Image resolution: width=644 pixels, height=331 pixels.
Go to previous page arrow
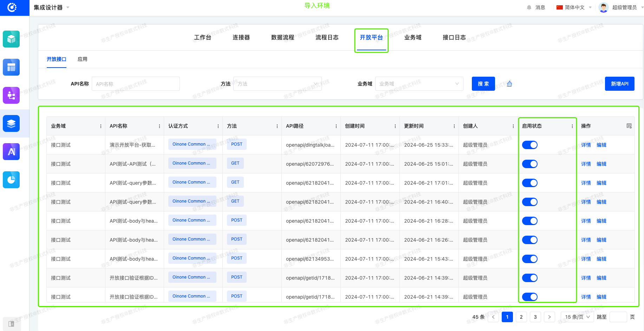493,317
